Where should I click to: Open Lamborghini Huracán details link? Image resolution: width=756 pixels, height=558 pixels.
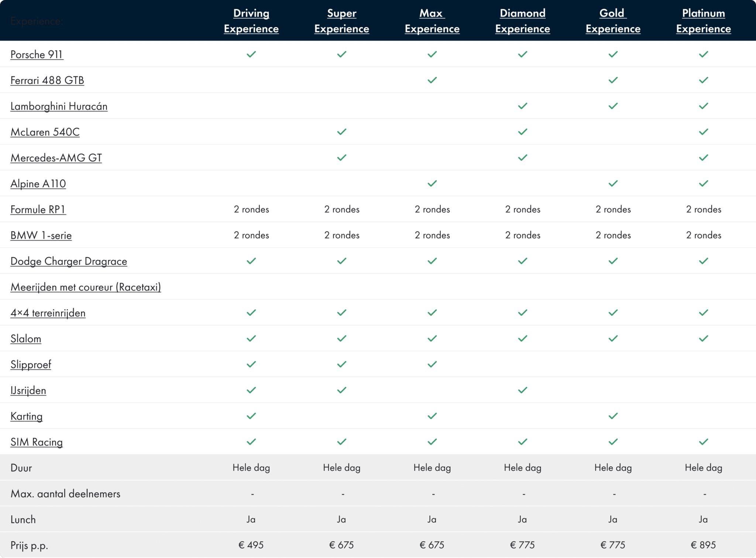click(x=59, y=106)
